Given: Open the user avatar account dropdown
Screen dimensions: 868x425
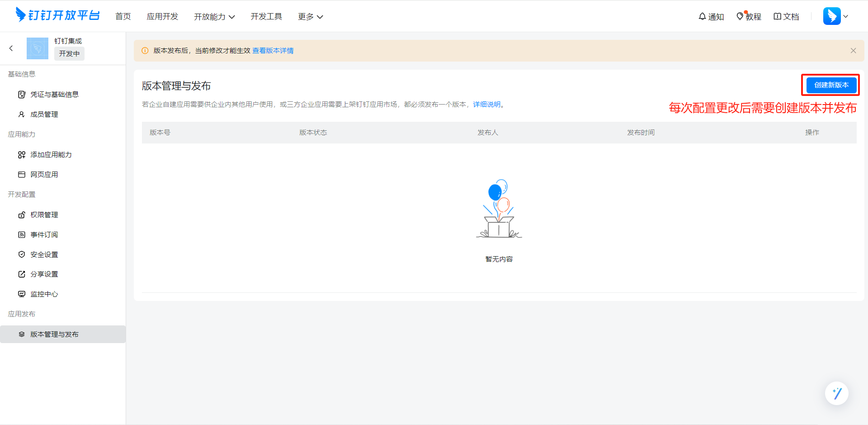Looking at the screenshot, I should tap(835, 16).
